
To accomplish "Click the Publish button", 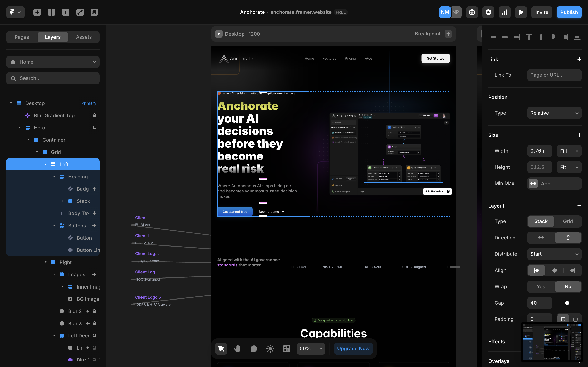I will 569,12.
